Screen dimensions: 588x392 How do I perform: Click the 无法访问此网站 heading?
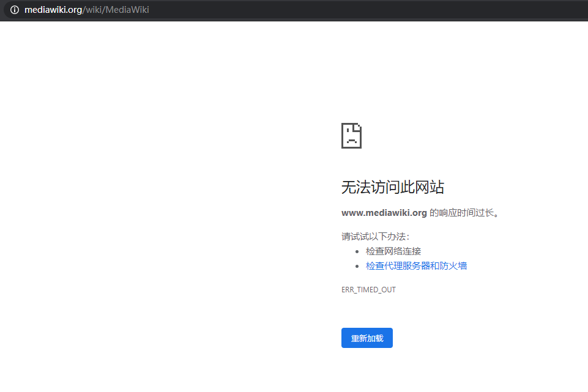(393, 187)
